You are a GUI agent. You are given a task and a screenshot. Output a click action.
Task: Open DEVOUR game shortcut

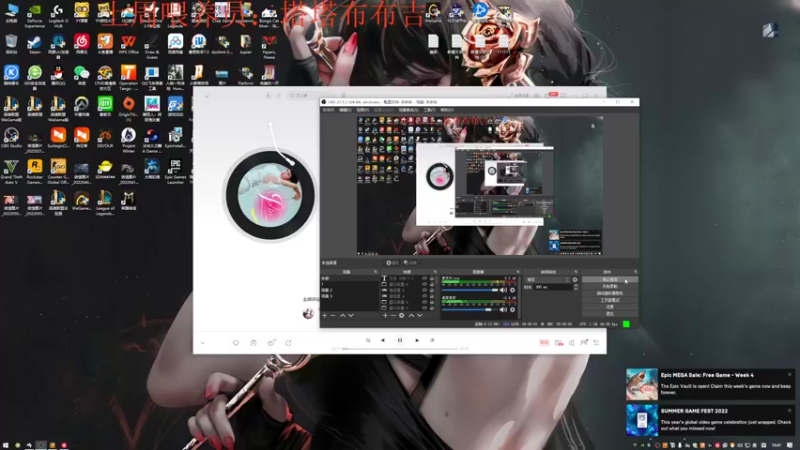click(105, 137)
